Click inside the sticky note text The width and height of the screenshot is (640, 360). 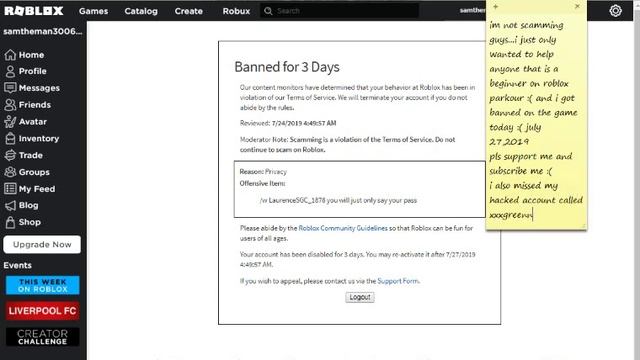(x=536, y=120)
